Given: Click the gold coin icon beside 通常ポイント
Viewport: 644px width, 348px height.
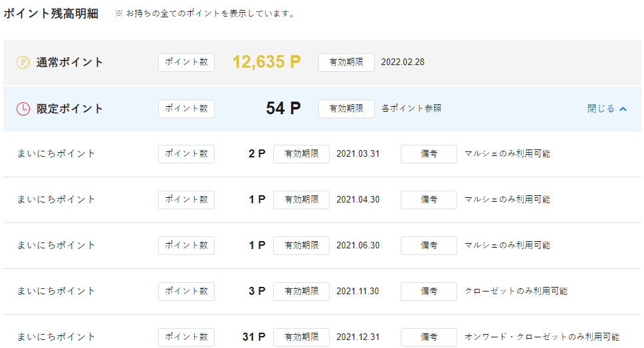Looking at the screenshot, I should click(x=23, y=62).
